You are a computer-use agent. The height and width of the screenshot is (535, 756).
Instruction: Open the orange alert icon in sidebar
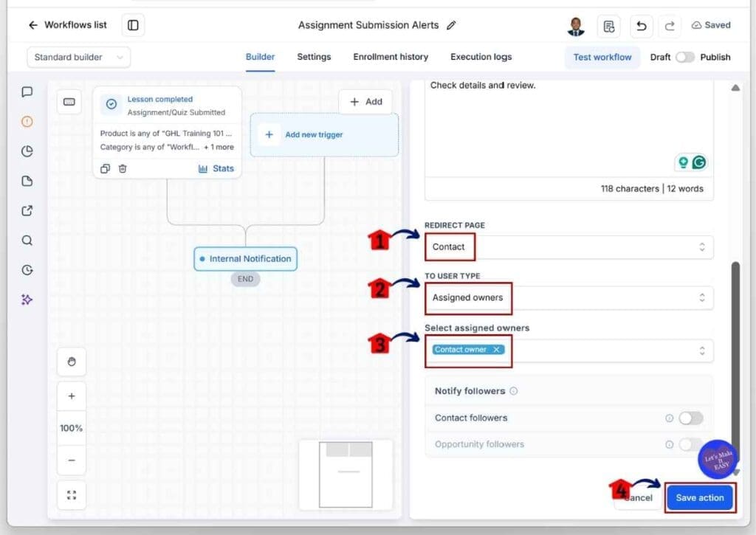[x=27, y=122]
